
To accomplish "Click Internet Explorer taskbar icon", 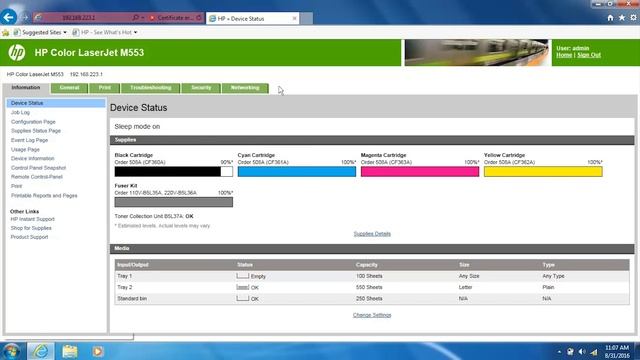I will click(40, 351).
